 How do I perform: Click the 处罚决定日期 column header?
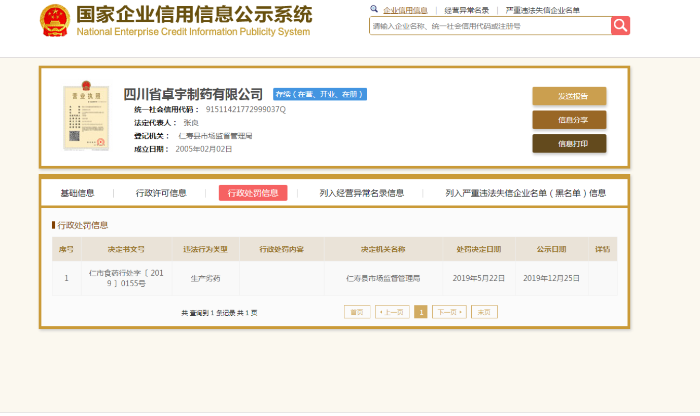(x=479, y=249)
